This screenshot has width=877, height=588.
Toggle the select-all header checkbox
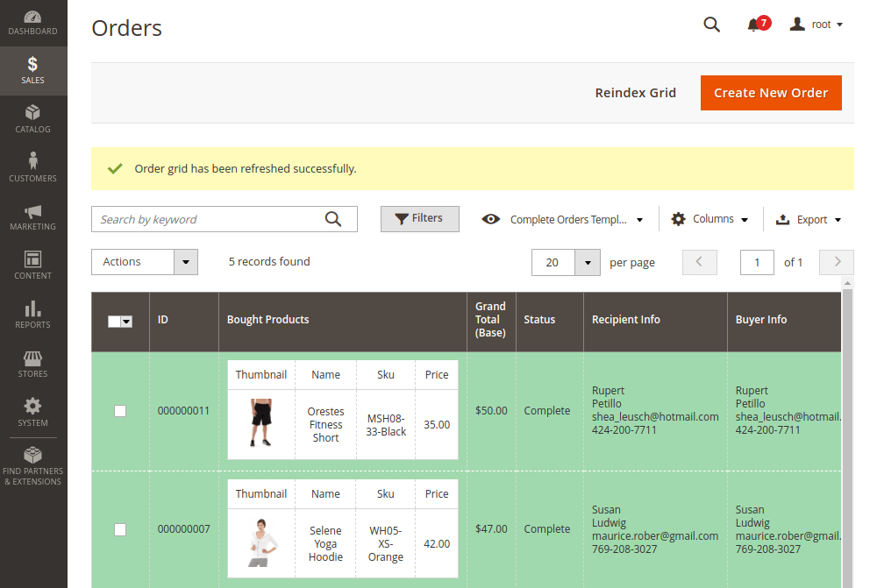point(115,322)
